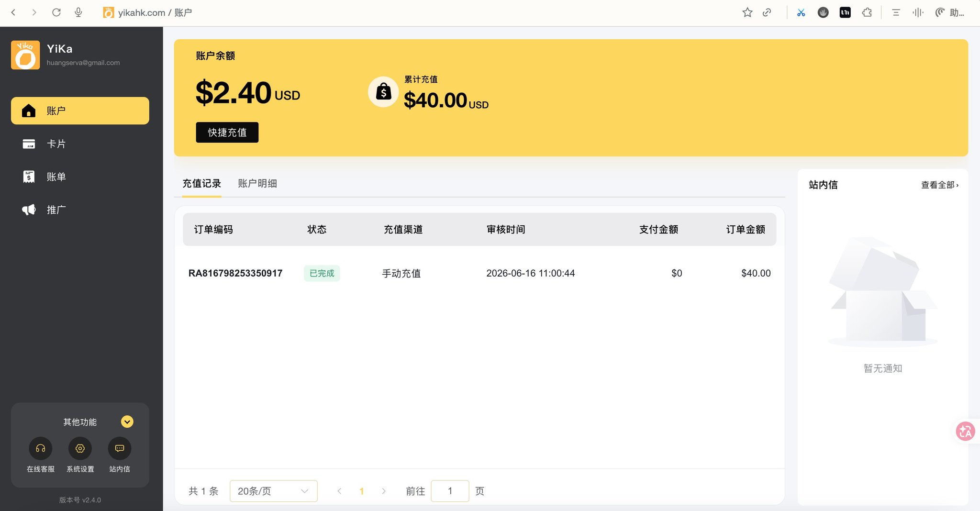Click the 订单金额 column header
Screen dimensions: 980x511
click(746, 229)
